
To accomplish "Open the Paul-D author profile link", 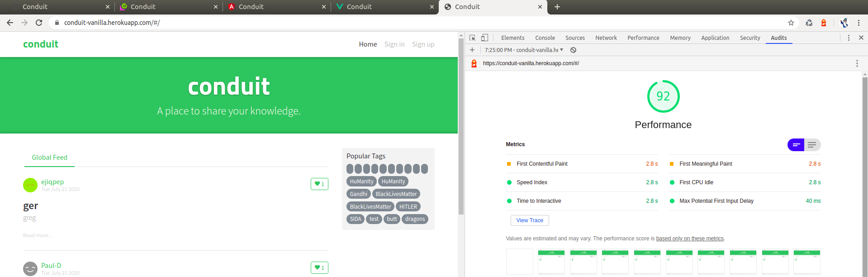I will pyautogui.click(x=51, y=266).
